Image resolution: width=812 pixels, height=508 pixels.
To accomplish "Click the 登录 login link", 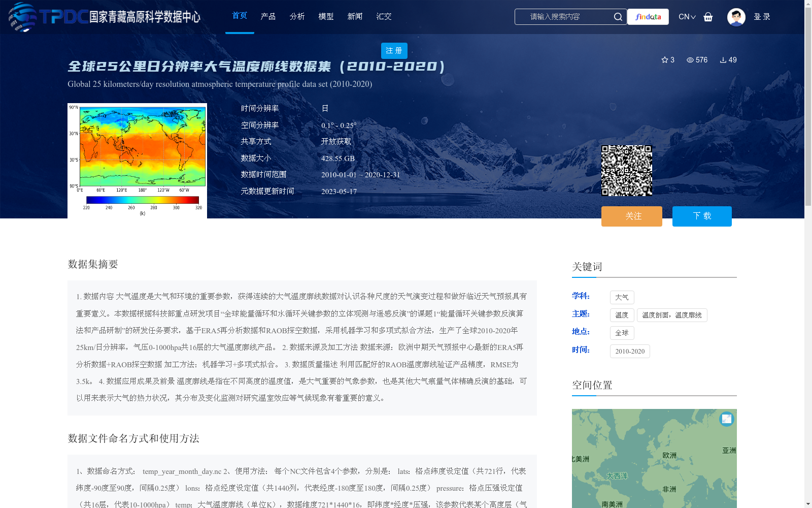I will click(762, 17).
